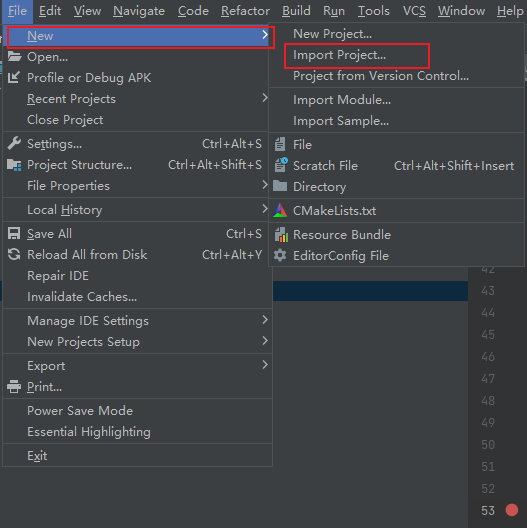
Task: Click the Settings wrench icon
Action: point(14,144)
